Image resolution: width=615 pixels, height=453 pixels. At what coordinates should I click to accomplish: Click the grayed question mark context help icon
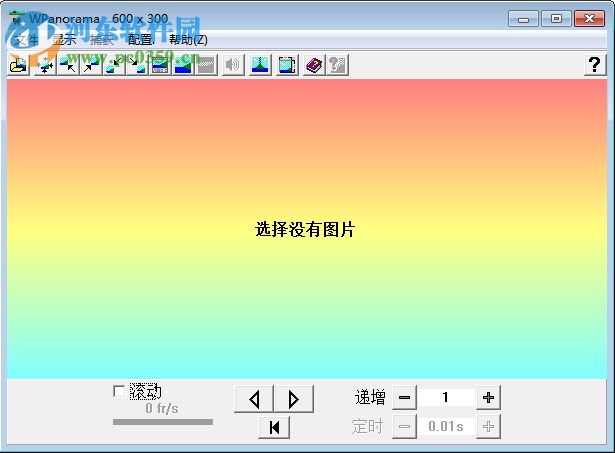point(337,65)
